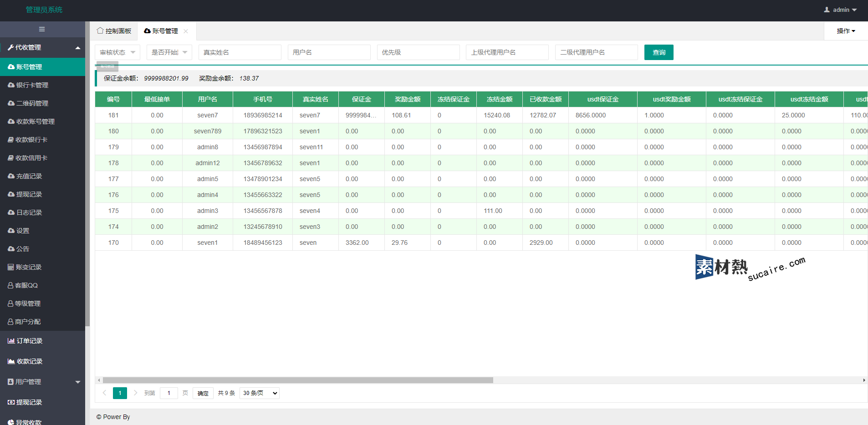Click calculator icon beside 账变记录
This screenshot has height=425, width=868.
coord(11,267)
